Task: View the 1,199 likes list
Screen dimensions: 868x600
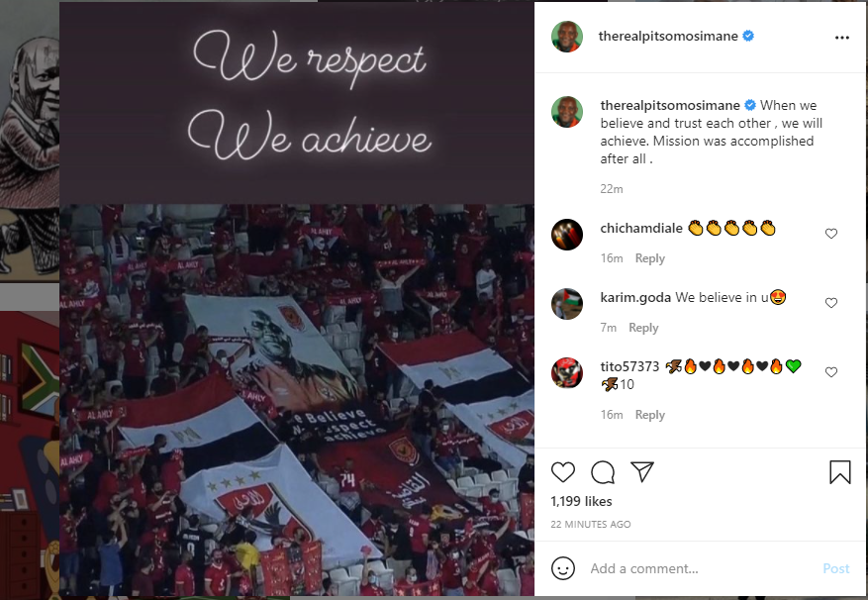Action: pos(581,501)
